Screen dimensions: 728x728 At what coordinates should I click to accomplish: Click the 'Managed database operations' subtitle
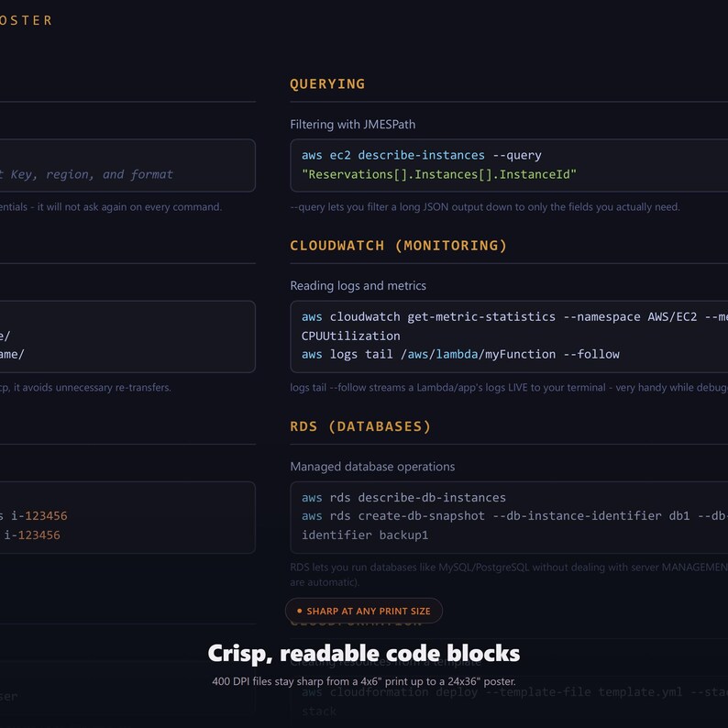(x=372, y=467)
